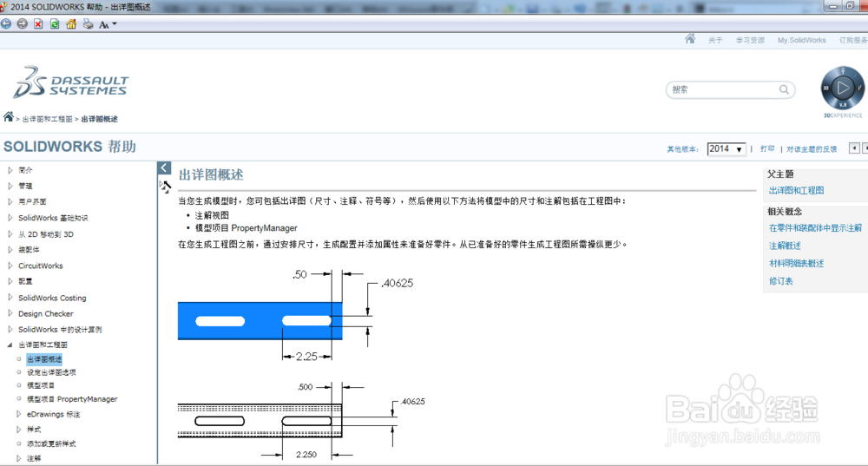
Task: Follow the 出详图和工程图 breadcrumb link
Action: tap(47, 119)
